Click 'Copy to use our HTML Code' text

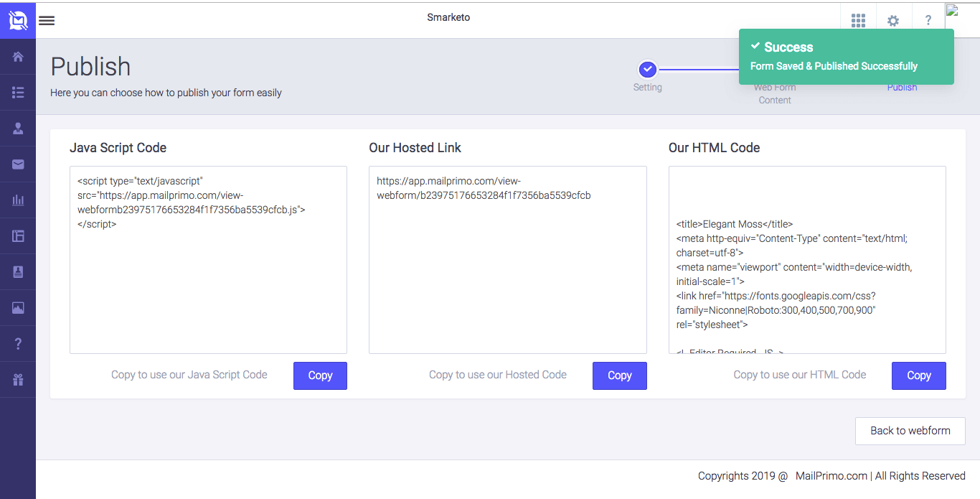[x=800, y=375]
